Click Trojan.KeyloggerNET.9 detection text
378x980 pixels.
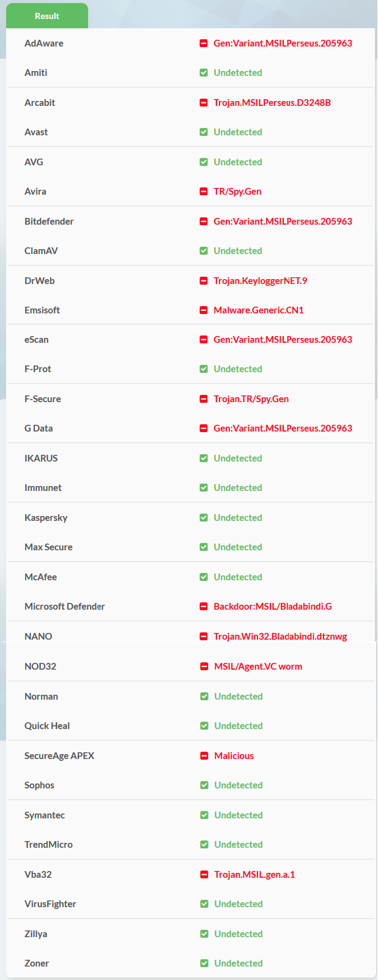pos(260,281)
